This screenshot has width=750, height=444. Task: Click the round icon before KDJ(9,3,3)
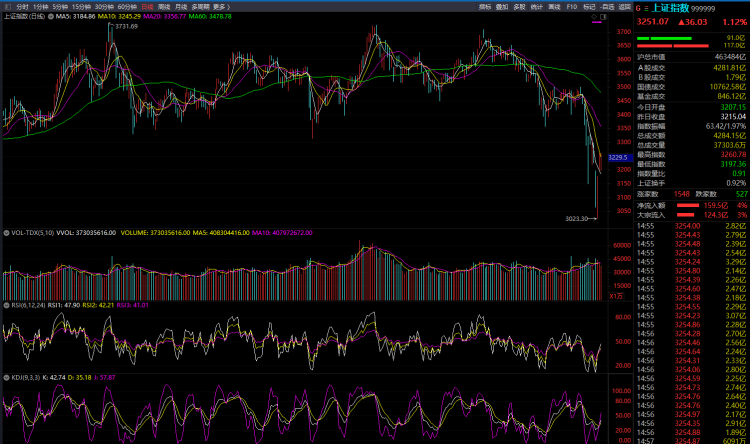click(x=4, y=379)
